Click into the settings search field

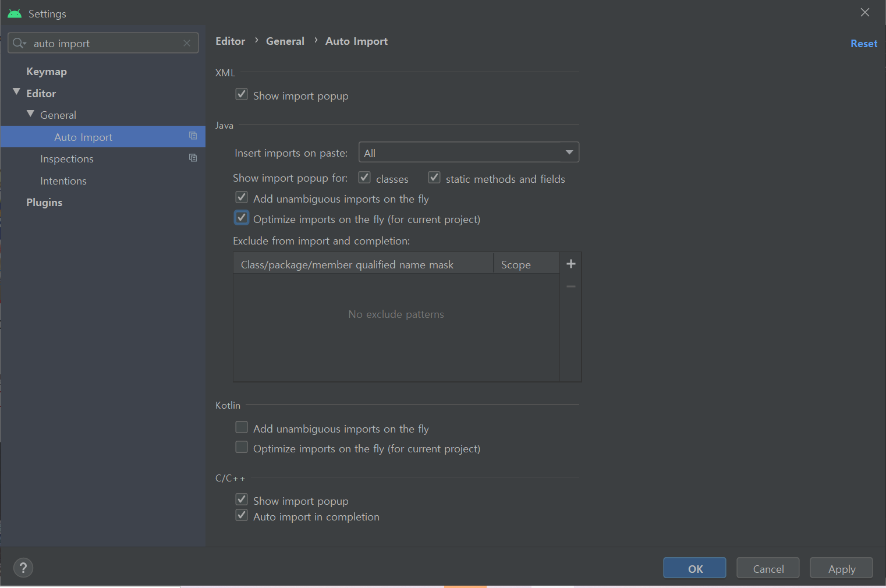(105, 44)
